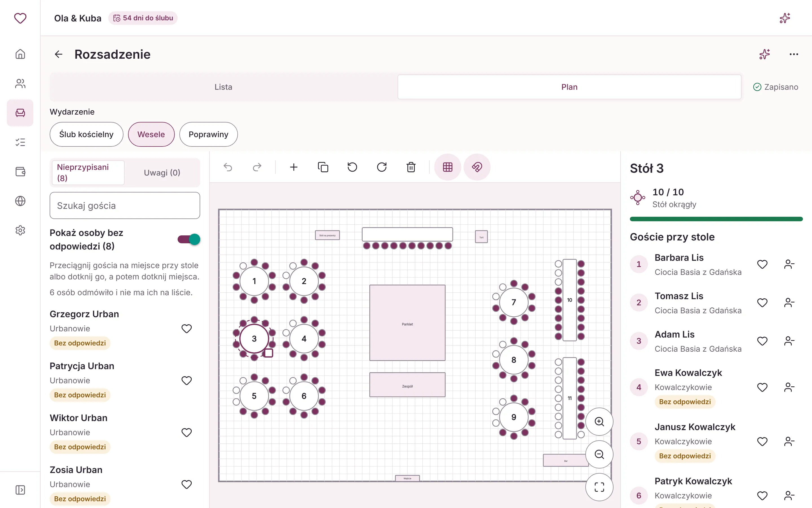Click the 54 dni do ślubu badge
The image size is (812, 508).
pyautogui.click(x=143, y=18)
